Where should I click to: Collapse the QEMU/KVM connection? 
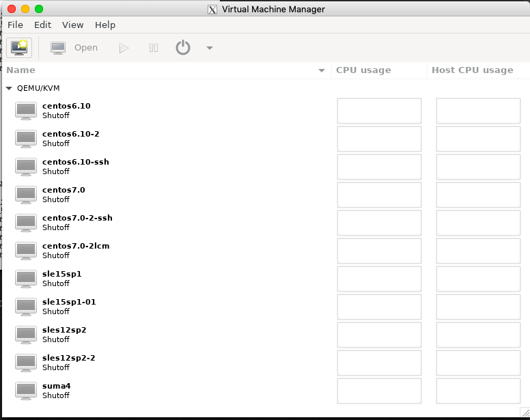pos(9,88)
